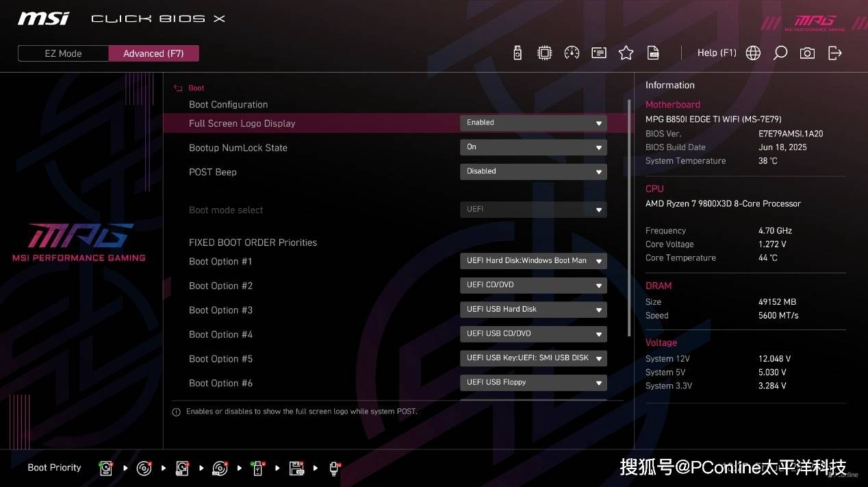The width and height of the screenshot is (868, 487).
Task: Click the Voltage section heading
Action: click(x=661, y=342)
